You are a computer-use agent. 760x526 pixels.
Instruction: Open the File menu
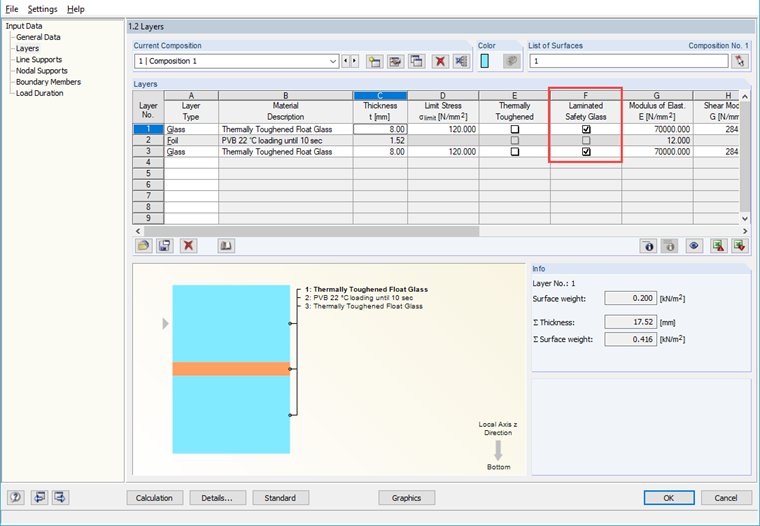(x=12, y=9)
